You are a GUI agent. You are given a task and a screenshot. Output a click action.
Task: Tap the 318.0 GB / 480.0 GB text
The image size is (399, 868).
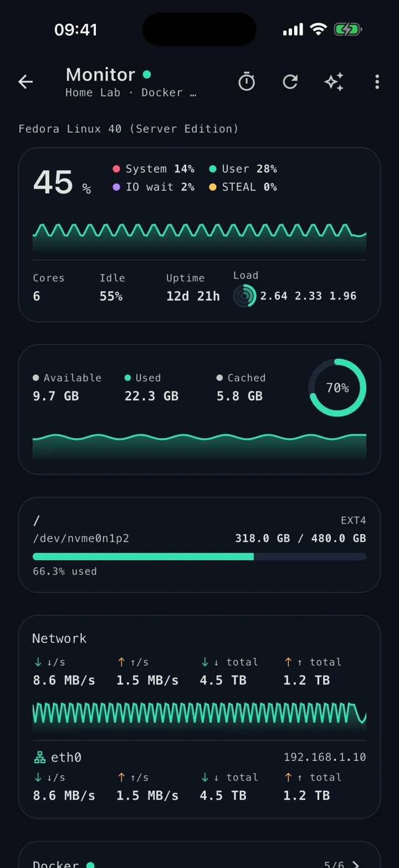click(300, 538)
